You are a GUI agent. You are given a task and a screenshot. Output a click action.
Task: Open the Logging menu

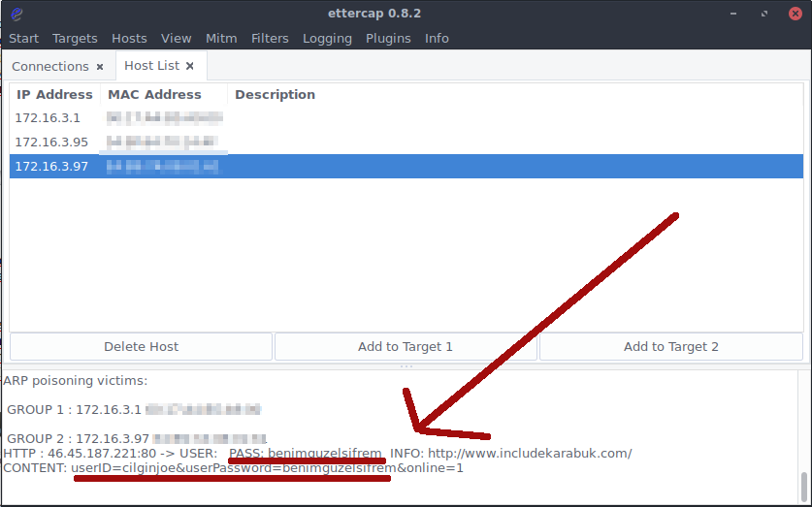(x=327, y=38)
